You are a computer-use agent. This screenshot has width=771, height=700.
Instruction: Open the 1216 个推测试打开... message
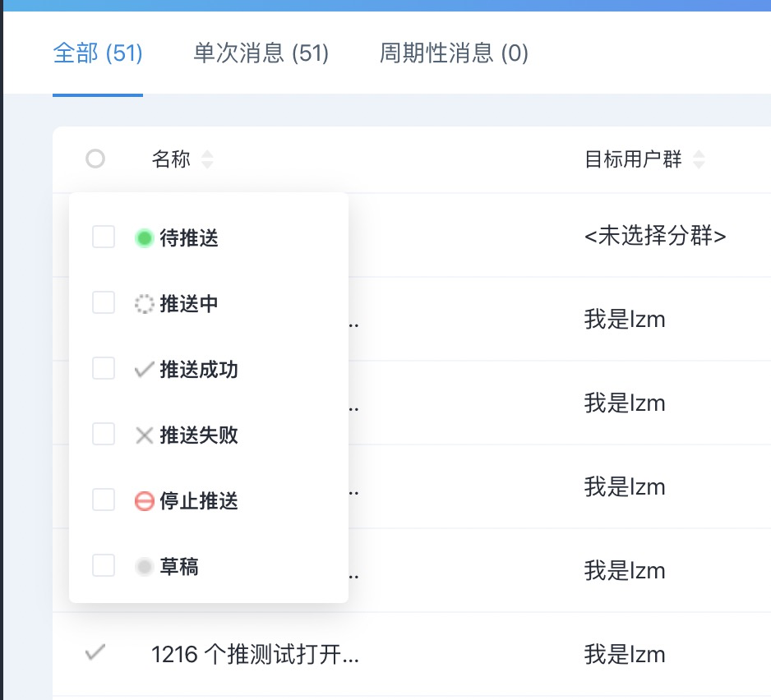[255, 654]
